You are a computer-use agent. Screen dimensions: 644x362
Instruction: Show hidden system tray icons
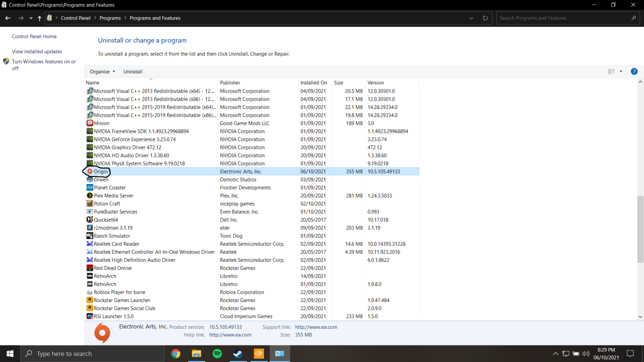pos(555,353)
